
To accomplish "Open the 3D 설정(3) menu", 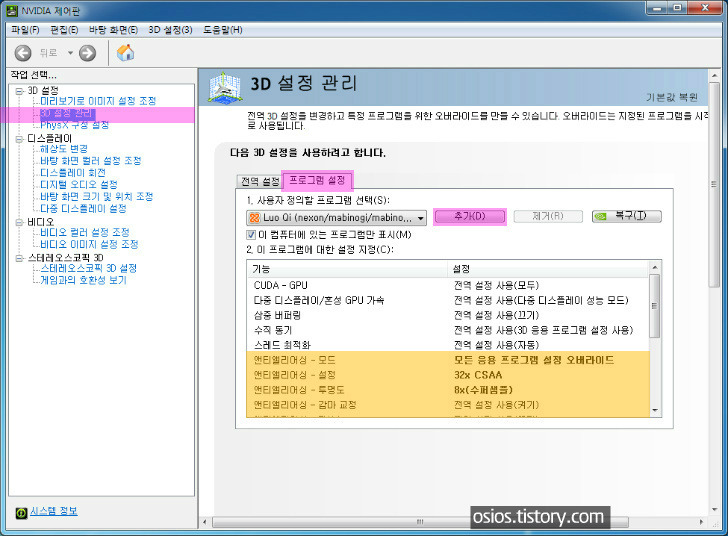I will (x=170, y=30).
